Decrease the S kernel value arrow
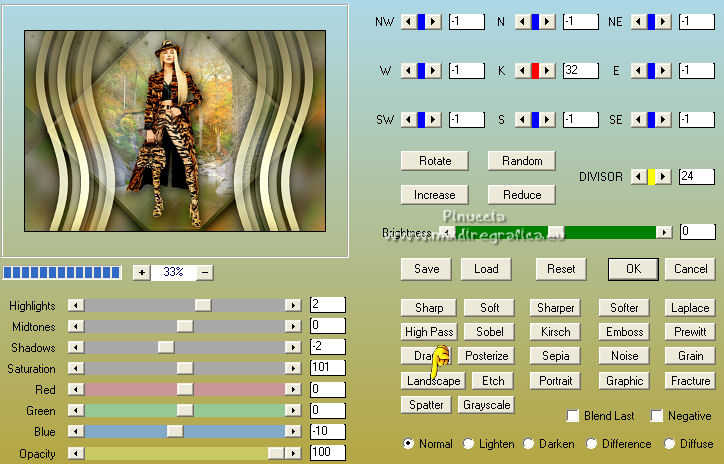This screenshot has height=464, width=724. click(x=523, y=120)
